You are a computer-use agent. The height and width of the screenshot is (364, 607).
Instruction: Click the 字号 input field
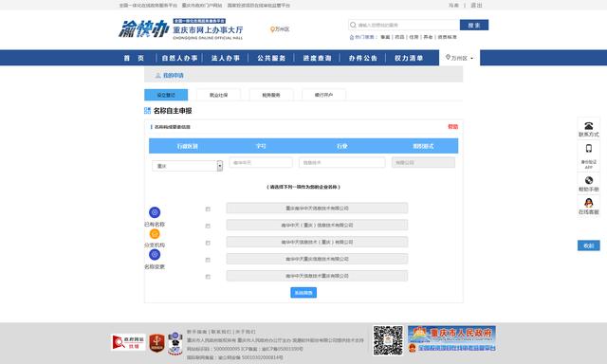[x=261, y=162]
